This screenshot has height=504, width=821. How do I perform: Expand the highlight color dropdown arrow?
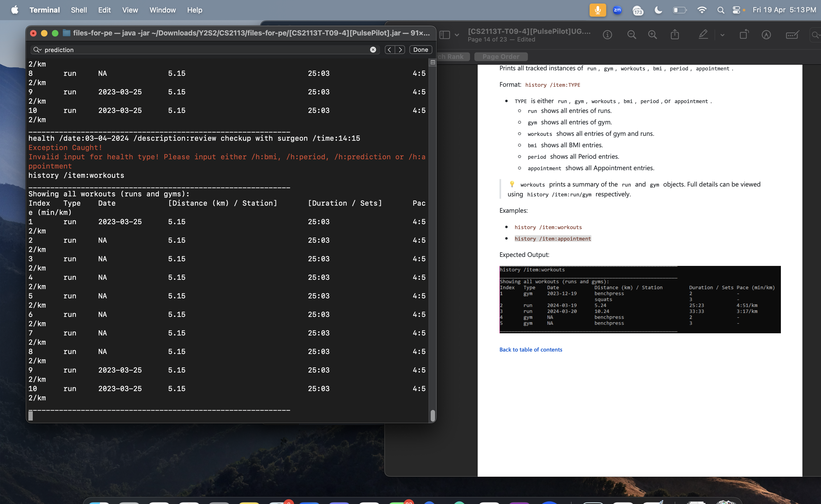tap(722, 35)
